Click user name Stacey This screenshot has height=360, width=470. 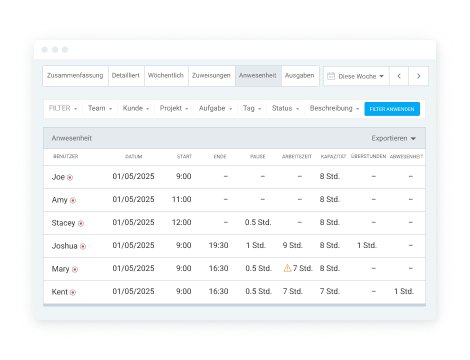(63, 223)
